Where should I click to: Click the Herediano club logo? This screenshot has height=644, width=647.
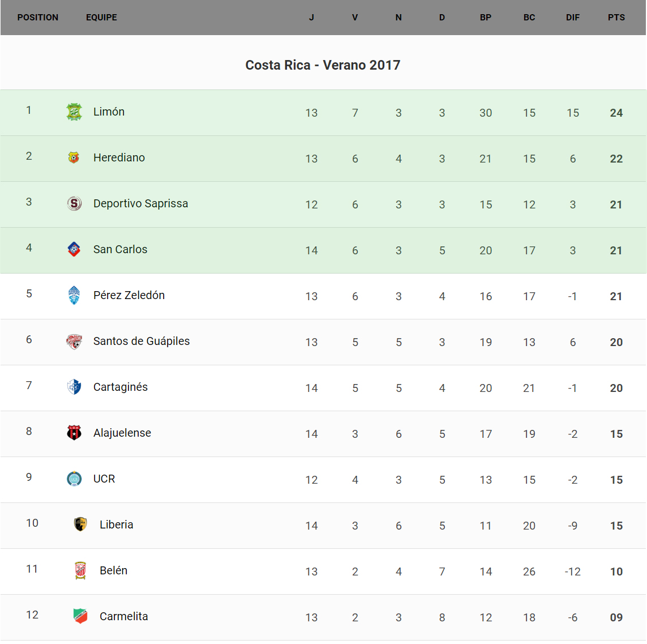[x=74, y=158]
